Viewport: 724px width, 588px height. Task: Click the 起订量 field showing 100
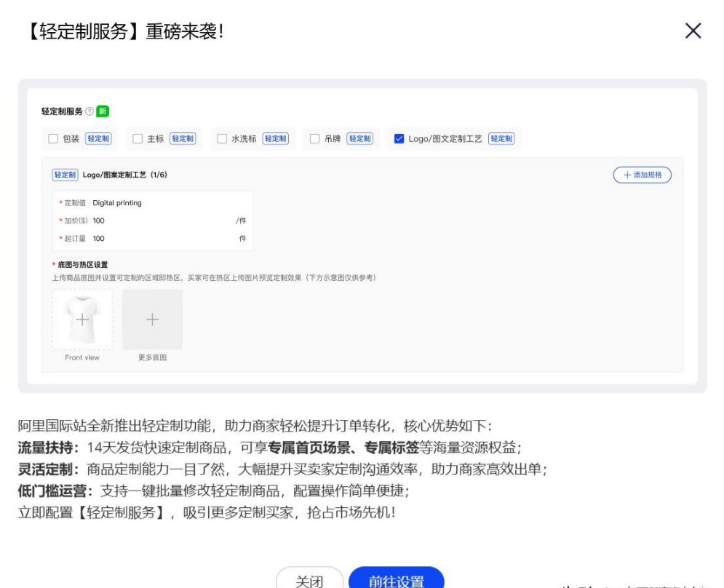(x=152, y=239)
